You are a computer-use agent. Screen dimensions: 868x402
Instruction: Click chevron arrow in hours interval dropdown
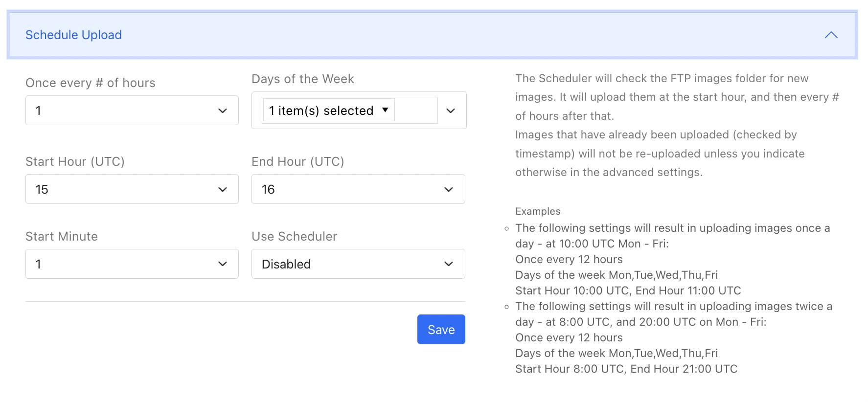(223, 111)
